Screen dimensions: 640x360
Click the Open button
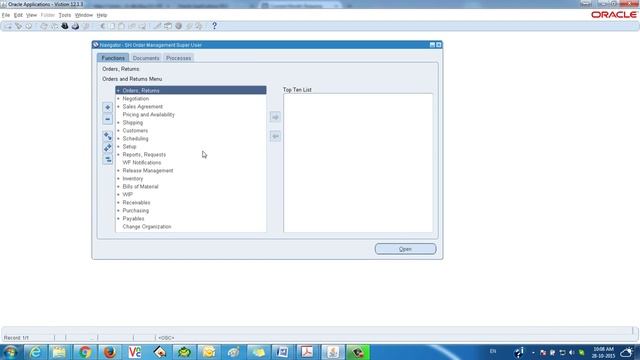[x=405, y=249]
